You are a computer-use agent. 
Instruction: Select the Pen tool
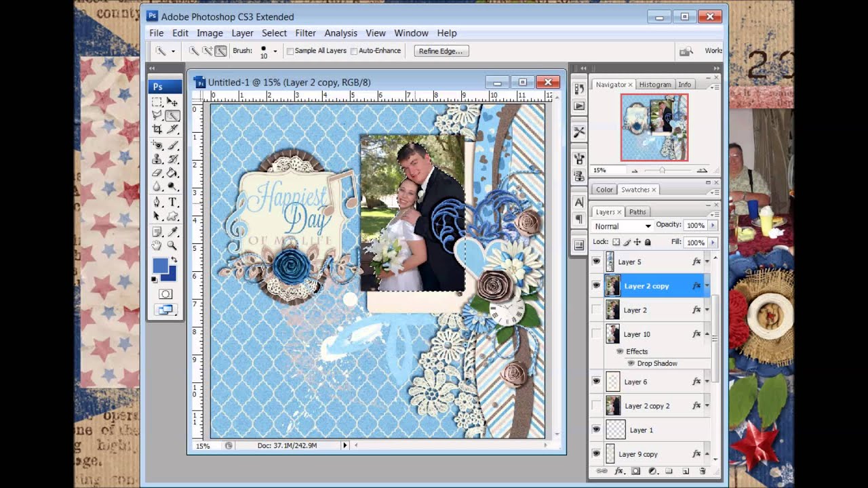157,202
